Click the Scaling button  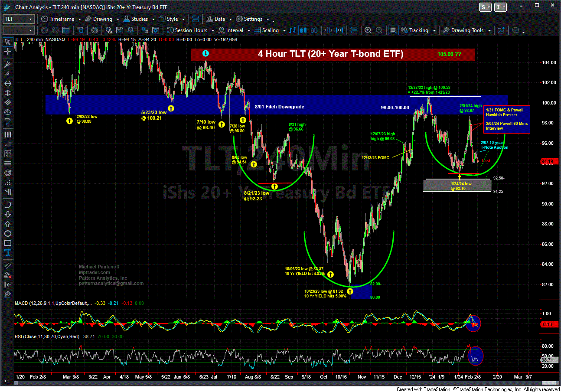point(266,30)
